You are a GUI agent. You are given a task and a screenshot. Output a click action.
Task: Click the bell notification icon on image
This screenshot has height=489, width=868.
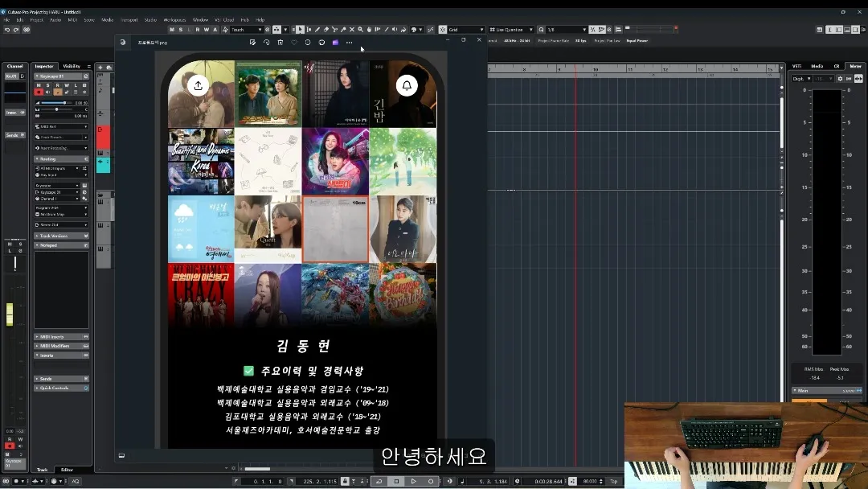click(407, 85)
